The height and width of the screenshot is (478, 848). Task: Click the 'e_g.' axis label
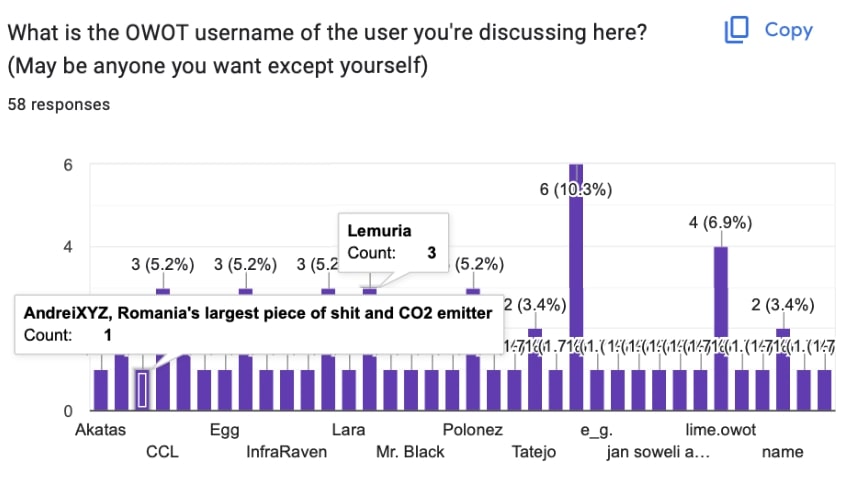[594, 431]
